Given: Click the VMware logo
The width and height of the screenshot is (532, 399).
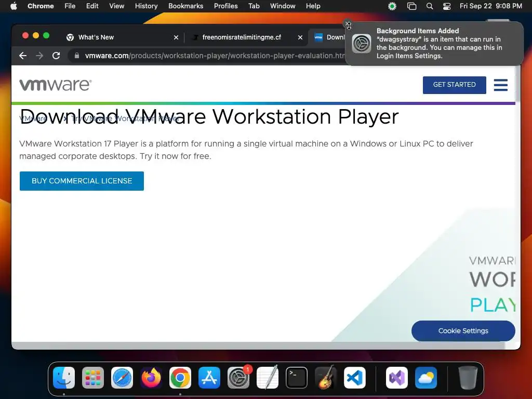Looking at the screenshot, I should click(x=55, y=85).
